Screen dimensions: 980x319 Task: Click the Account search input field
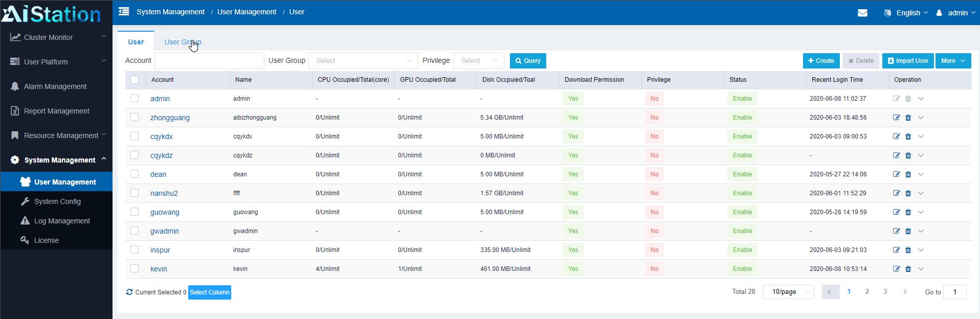coord(209,61)
